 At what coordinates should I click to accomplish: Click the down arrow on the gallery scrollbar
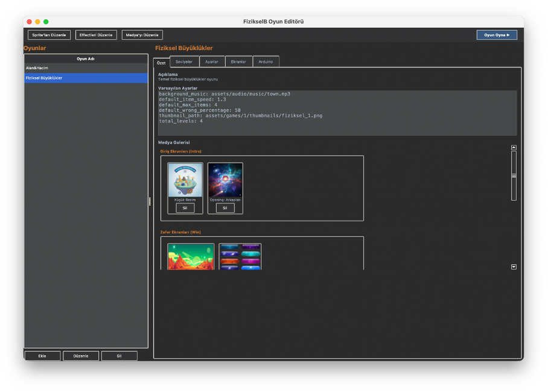pyautogui.click(x=514, y=266)
